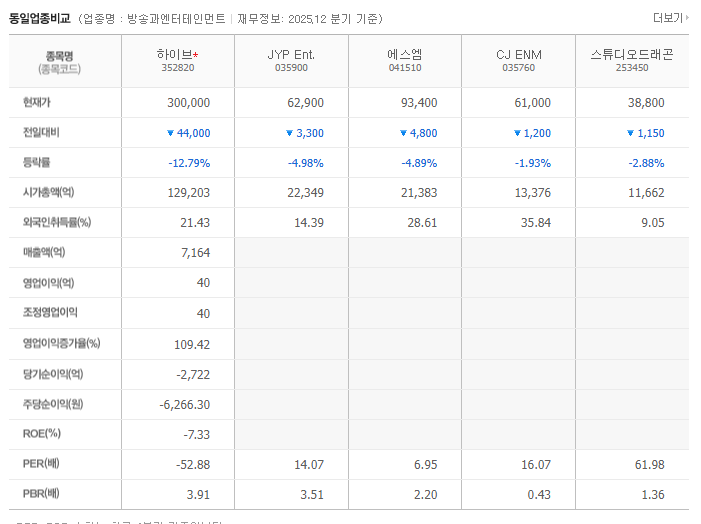Open the JYP Ent. column header link
701x524 pixels.
(x=291, y=55)
